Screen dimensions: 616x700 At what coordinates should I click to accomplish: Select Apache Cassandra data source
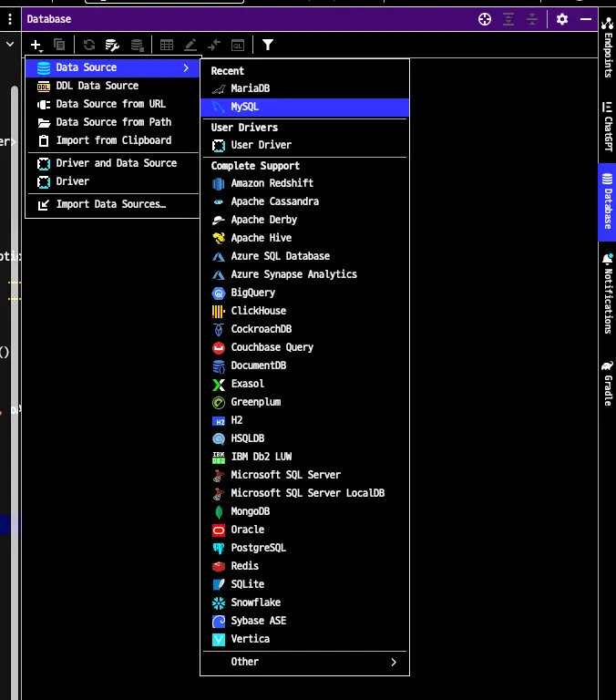click(304, 201)
